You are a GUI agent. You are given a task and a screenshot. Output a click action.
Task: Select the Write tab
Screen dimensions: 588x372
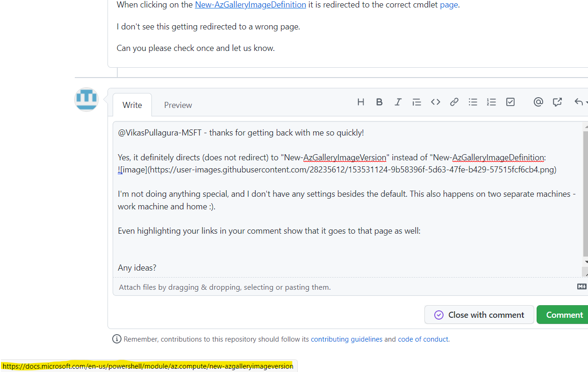pyautogui.click(x=132, y=105)
